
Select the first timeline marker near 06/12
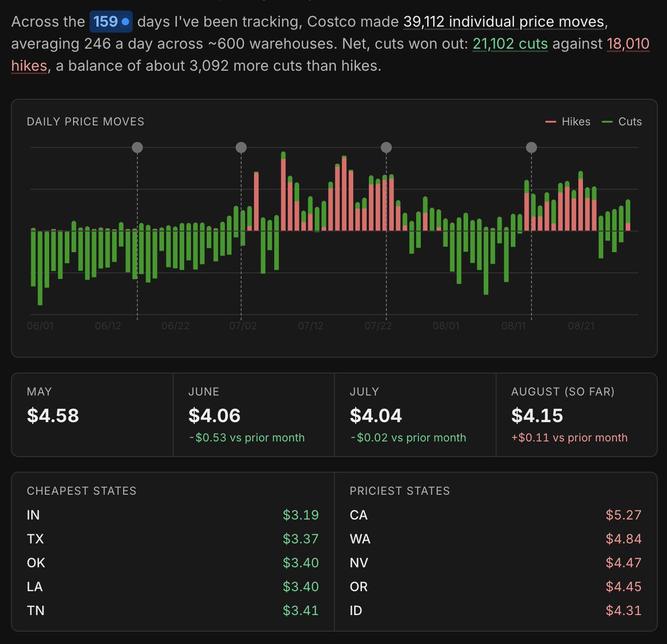(x=137, y=147)
